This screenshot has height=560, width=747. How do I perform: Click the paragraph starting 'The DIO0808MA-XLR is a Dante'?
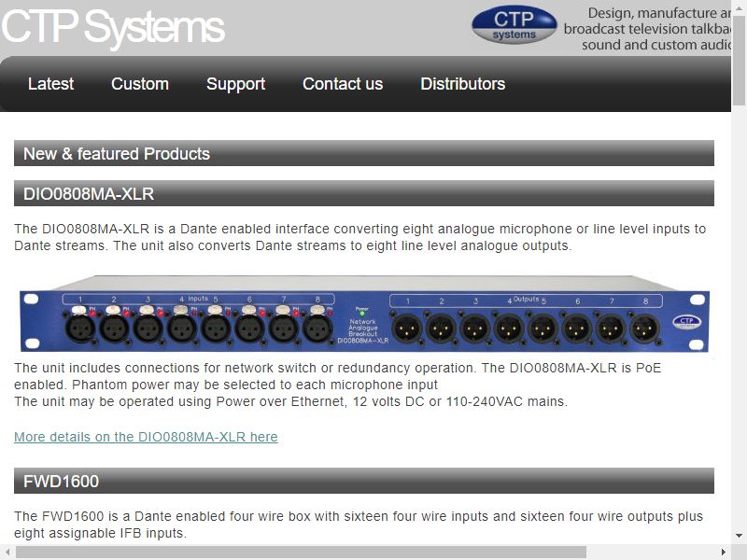[360, 237]
